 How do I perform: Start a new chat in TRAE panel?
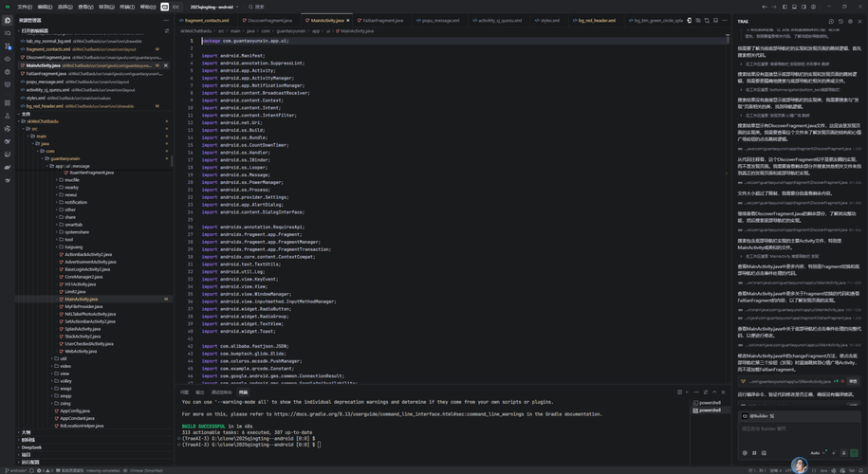[x=831, y=21]
